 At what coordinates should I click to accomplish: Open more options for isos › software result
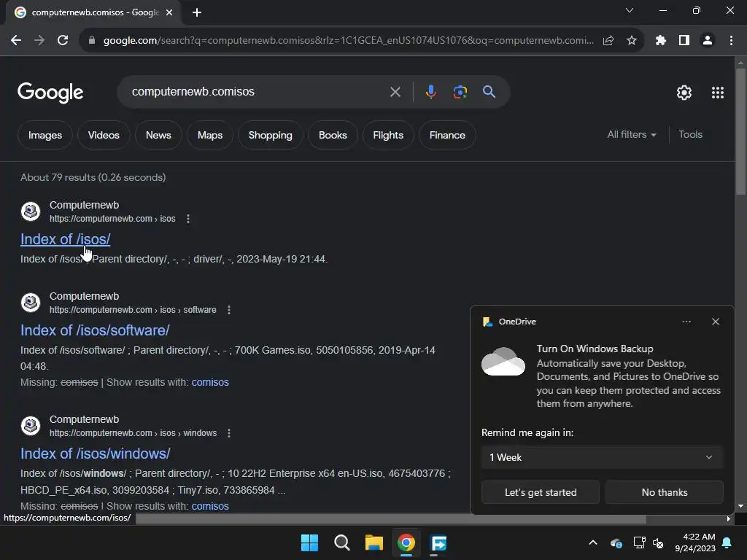[229, 310]
